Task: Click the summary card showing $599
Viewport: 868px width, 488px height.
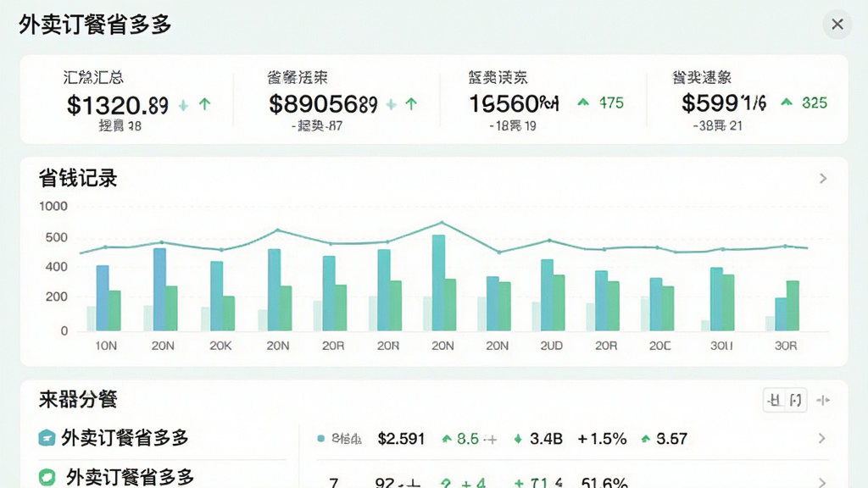Action: 747,100
